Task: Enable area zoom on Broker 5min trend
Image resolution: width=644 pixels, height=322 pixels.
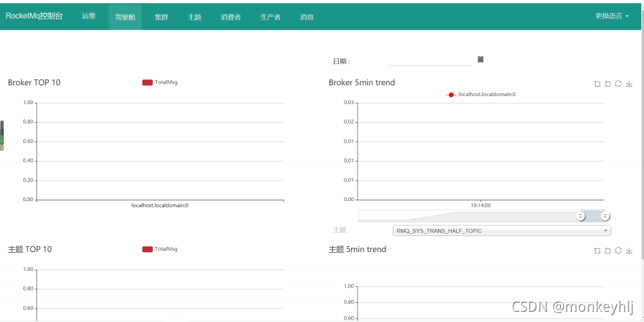Action: pos(597,85)
